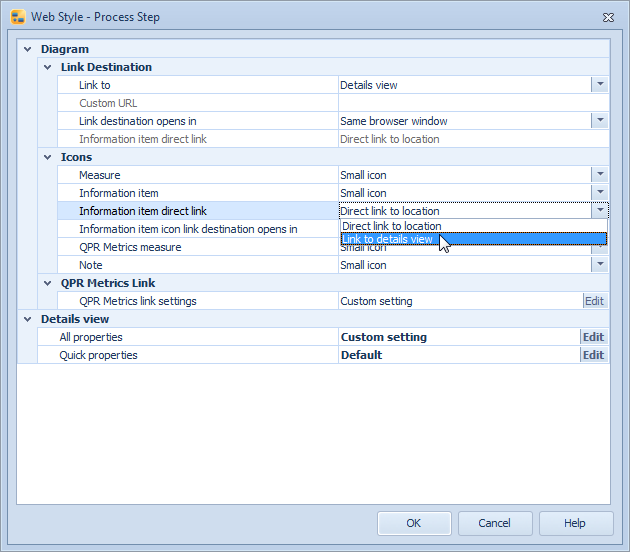This screenshot has height=552, width=630.
Task: Collapse the QPR Metrics Link group
Action: tap(47, 283)
